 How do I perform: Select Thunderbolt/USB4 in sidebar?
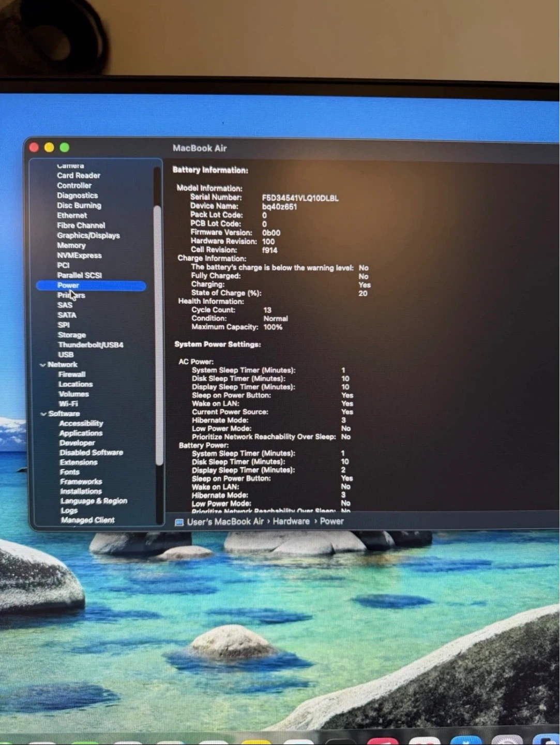(x=90, y=345)
